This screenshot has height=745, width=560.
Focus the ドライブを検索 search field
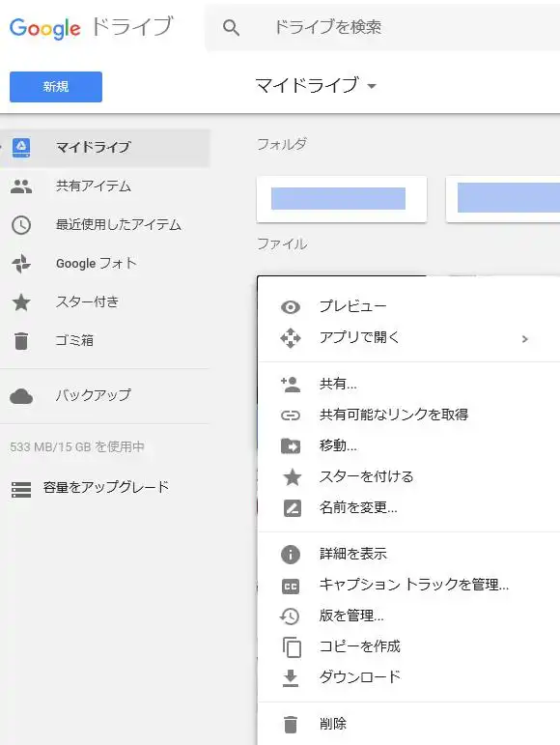point(382,27)
